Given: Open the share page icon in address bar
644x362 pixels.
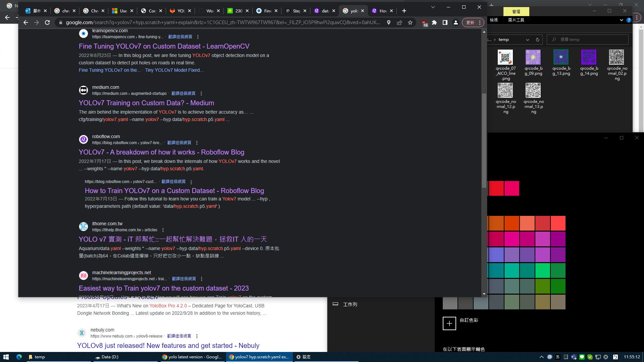Looking at the screenshot, I should coord(399,22).
